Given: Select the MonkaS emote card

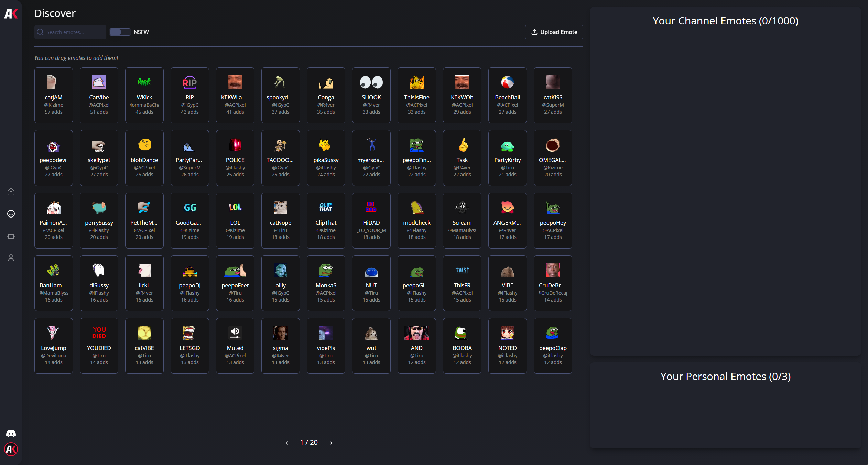Looking at the screenshot, I should coord(326,283).
